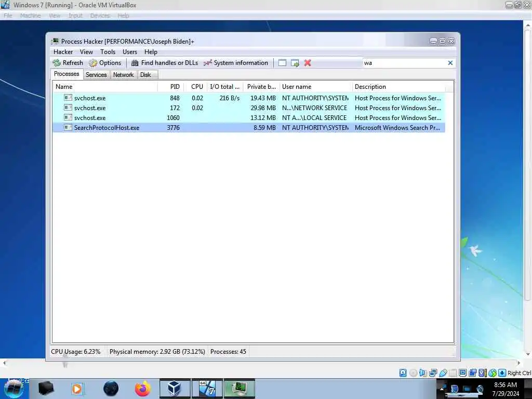Open the black folder taskbar icon
This screenshot has height=399, width=532.
tap(46, 389)
